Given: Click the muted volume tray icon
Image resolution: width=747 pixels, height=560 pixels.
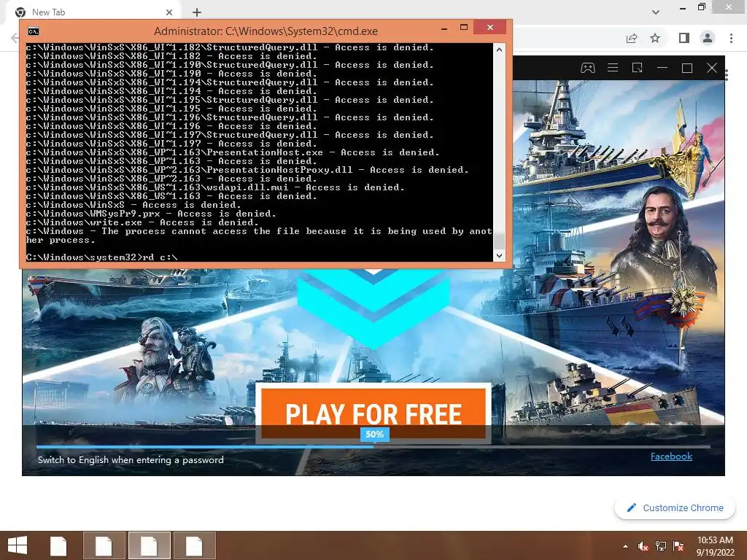Looking at the screenshot, I should [x=643, y=546].
